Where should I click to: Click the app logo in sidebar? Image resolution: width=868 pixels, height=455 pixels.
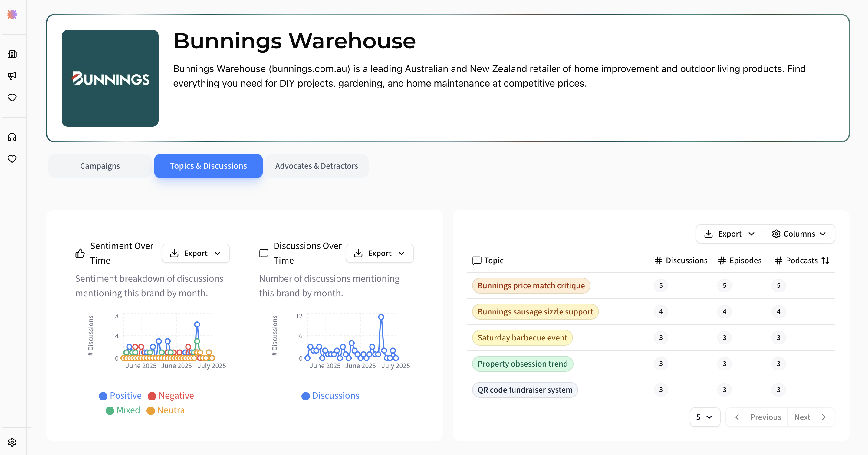pyautogui.click(x=12, y=15)
